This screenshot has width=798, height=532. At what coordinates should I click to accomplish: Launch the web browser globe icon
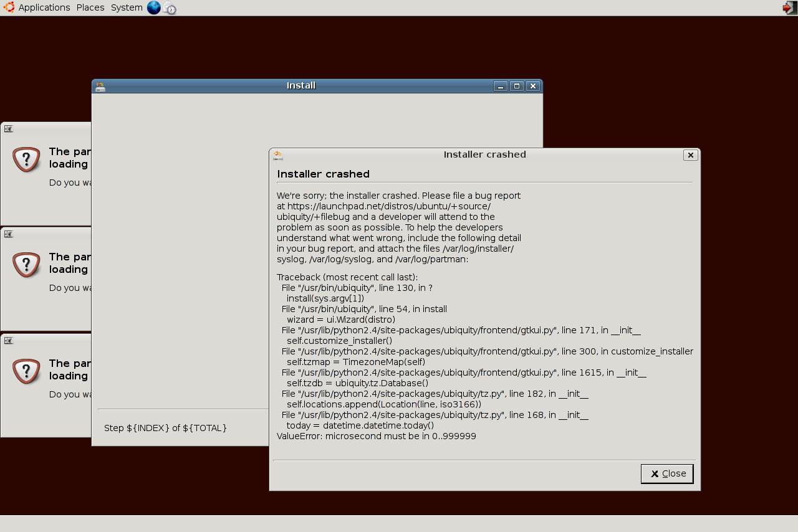click(x=153, y=7)
